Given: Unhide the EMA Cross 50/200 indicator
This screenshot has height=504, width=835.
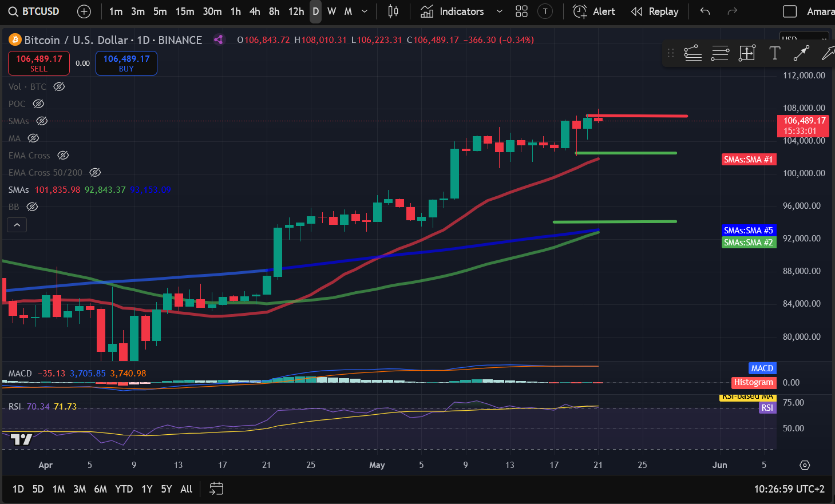Looking at the screenshot, I should click(96, 173).
